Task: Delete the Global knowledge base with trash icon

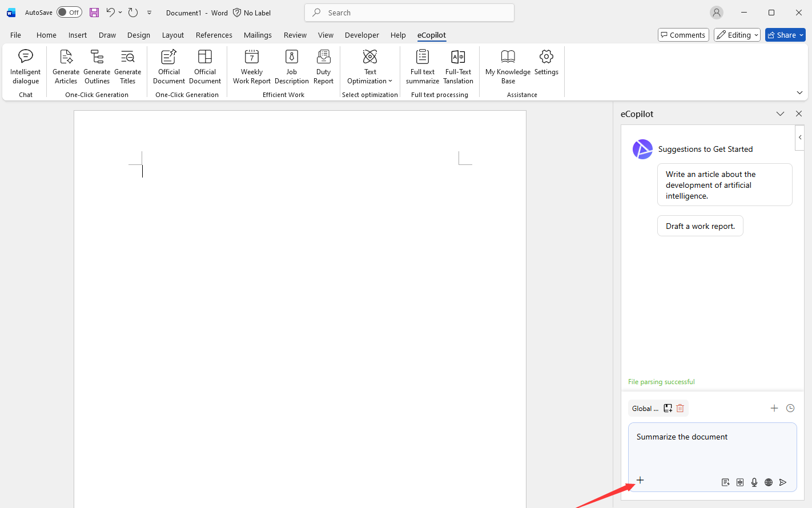Action: coord(680,408)
